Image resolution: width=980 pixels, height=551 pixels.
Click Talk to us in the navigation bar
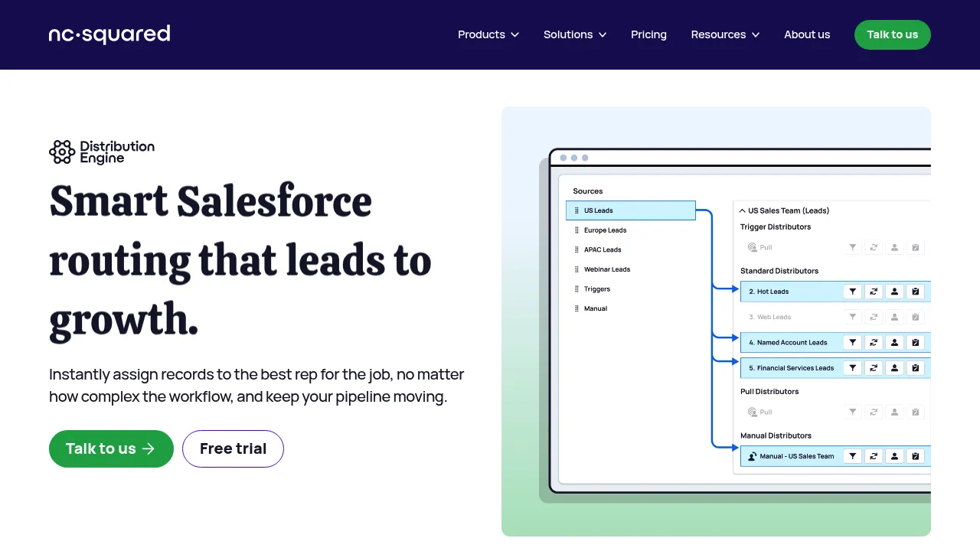(893, 34)
